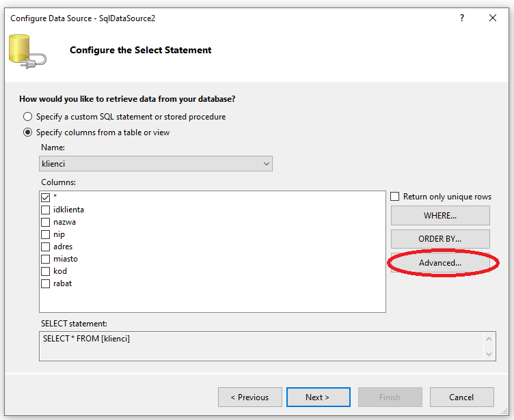
Task: Enable Return only unique rows
Action: [395, 197]
